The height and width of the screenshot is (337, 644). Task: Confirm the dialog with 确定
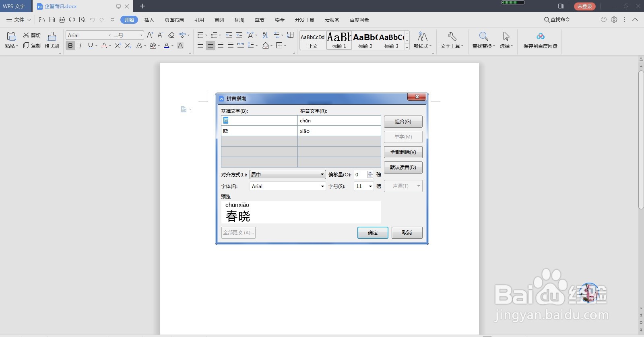[373, 233]
